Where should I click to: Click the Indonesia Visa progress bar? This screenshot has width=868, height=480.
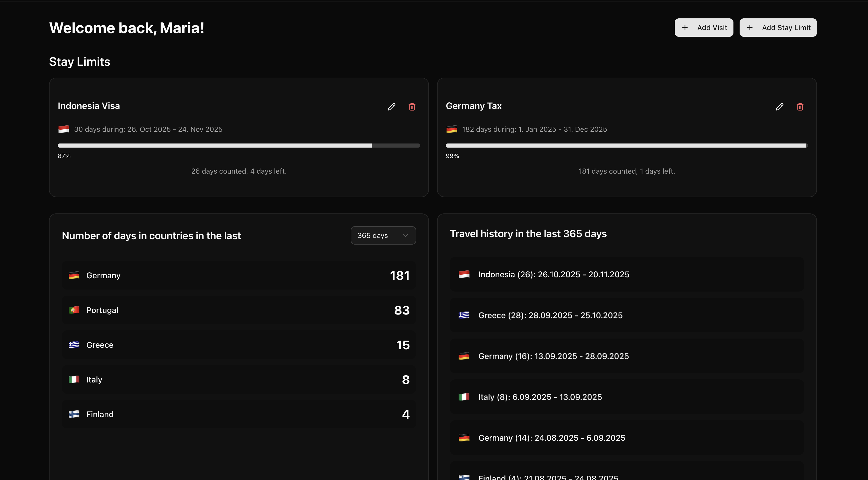coord(238,145)
